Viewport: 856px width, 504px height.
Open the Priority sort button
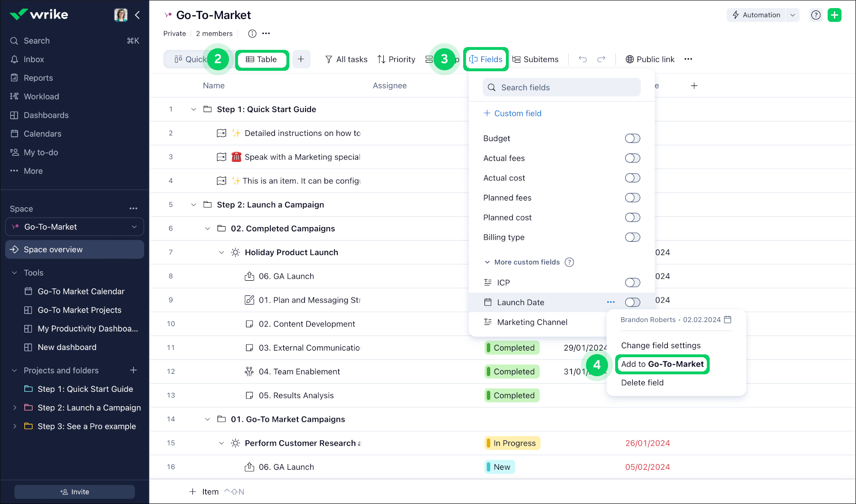(x=396, y=59)
